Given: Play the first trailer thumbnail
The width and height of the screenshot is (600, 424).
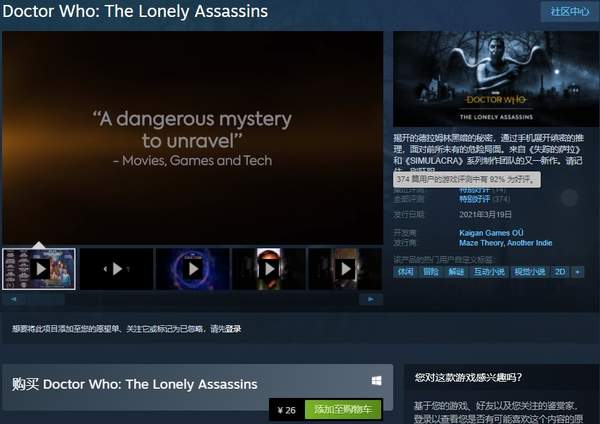Looking at the screenshot, I should tap(39, 269).
